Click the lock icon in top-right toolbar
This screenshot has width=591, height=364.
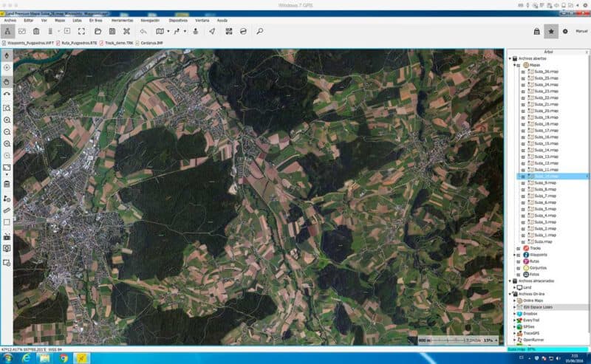(x=537, y=31)
